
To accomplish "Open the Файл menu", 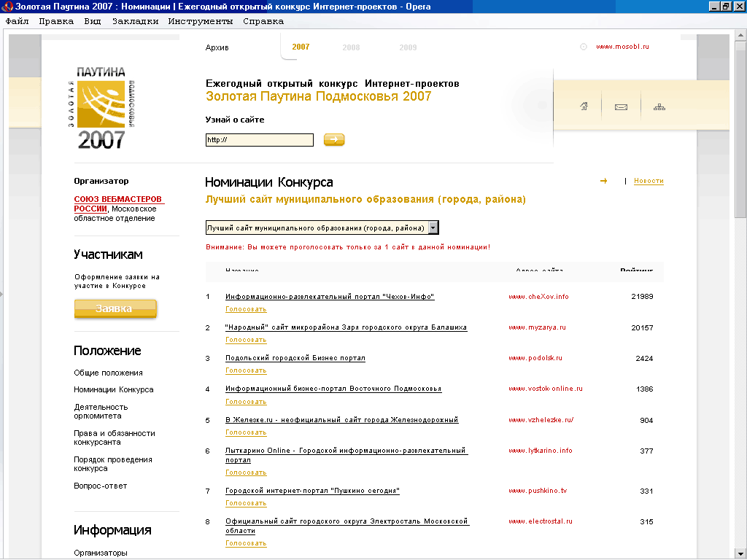I will tap(17, 21).
